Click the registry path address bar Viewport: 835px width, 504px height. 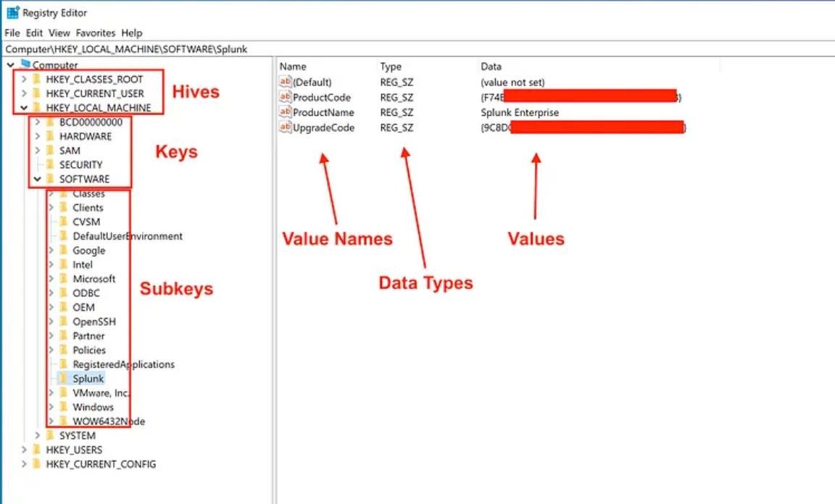click(x=417, y=49)
